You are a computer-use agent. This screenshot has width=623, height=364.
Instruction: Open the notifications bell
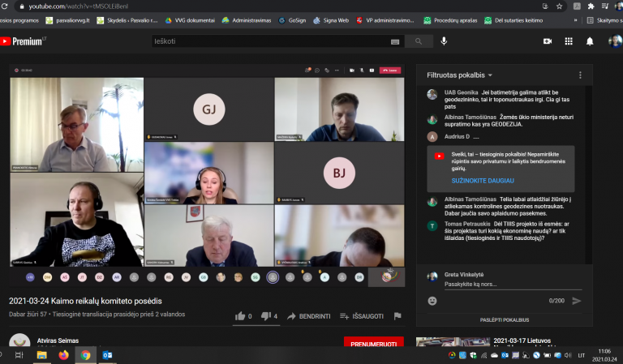590,41
